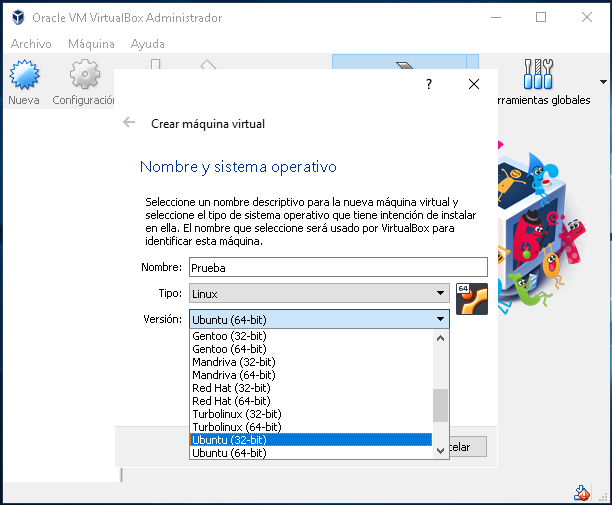The height and width of the screenshot is (505, 612).
Task: Maximize the VirtualBox window
Action: tap(541, 18)
